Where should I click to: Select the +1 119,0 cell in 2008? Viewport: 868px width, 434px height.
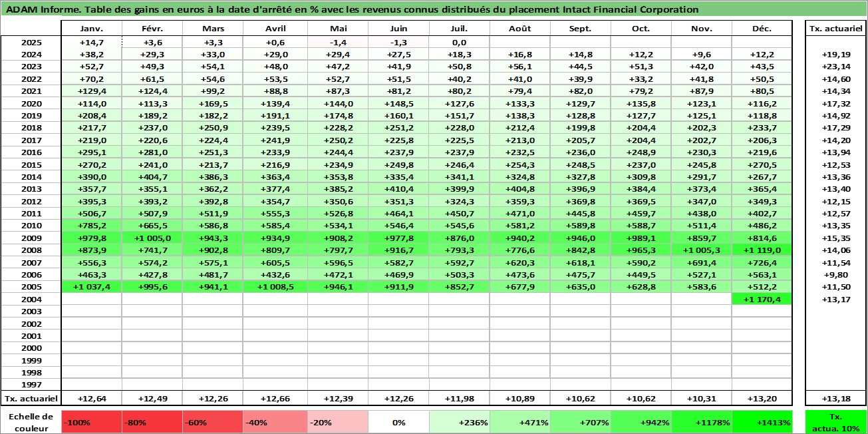(x=762, y=250)
